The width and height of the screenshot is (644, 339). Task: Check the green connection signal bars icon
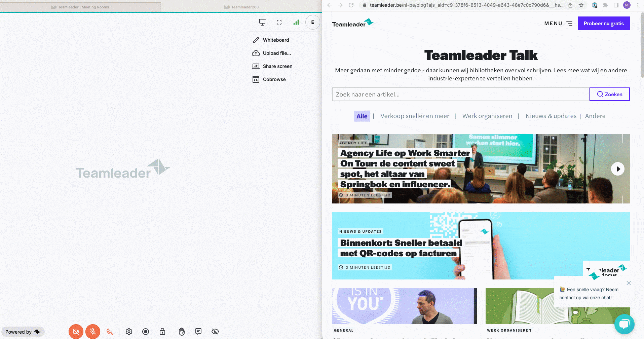tap(296, 22)
